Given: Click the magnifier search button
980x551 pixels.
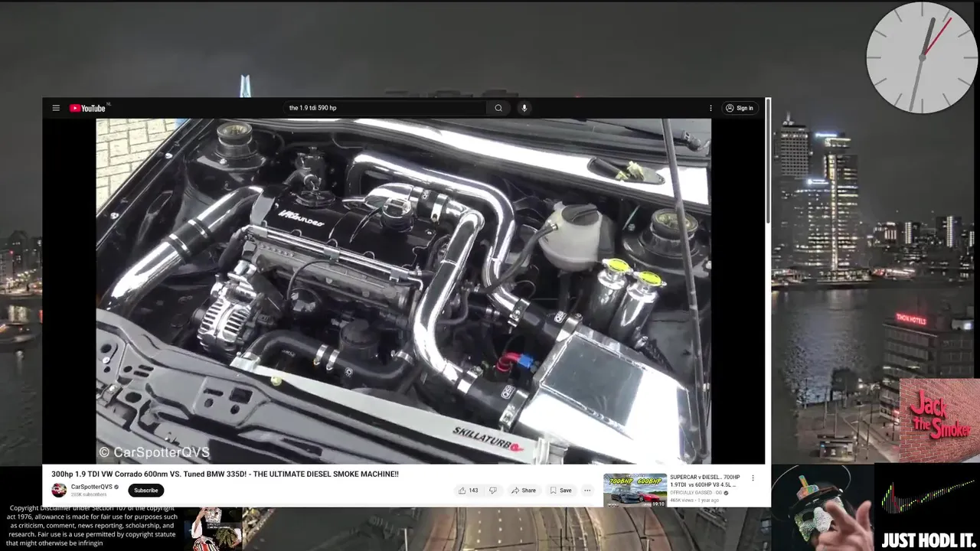Looking at the screenshot, I should click(x=498, y=108).
